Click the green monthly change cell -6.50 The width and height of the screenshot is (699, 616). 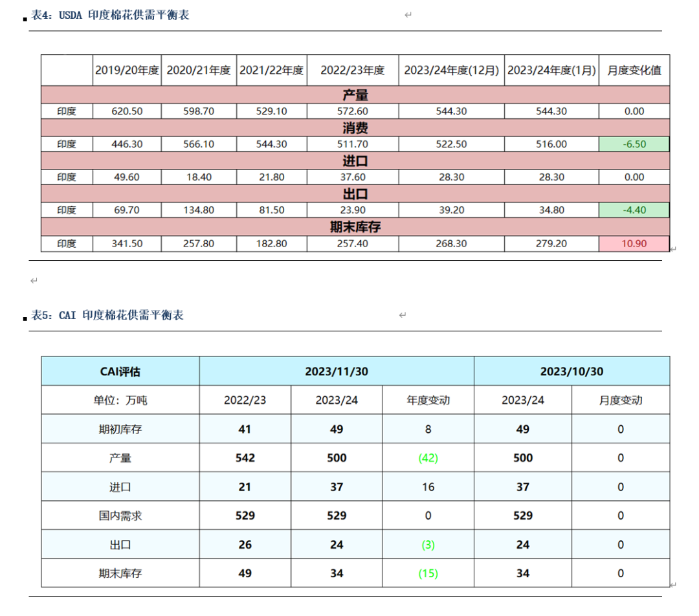click(x=634, y=144)
